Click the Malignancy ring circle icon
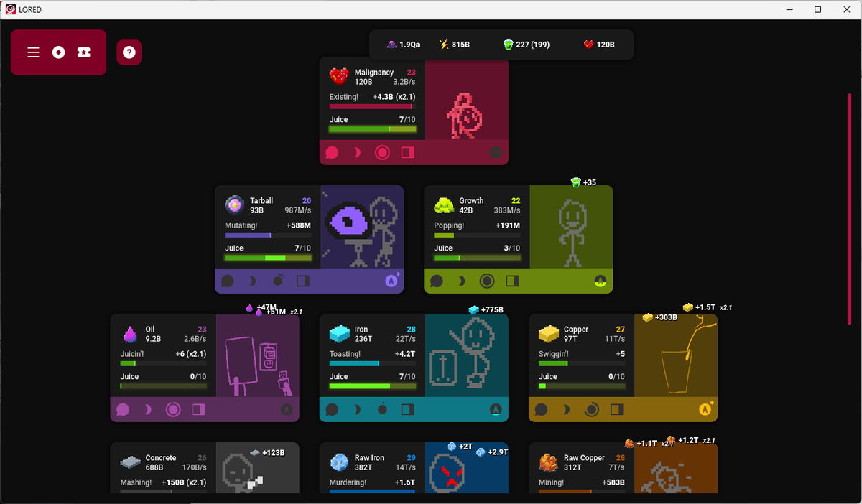The height and width of the screenshot is (504, 862). 382,152
